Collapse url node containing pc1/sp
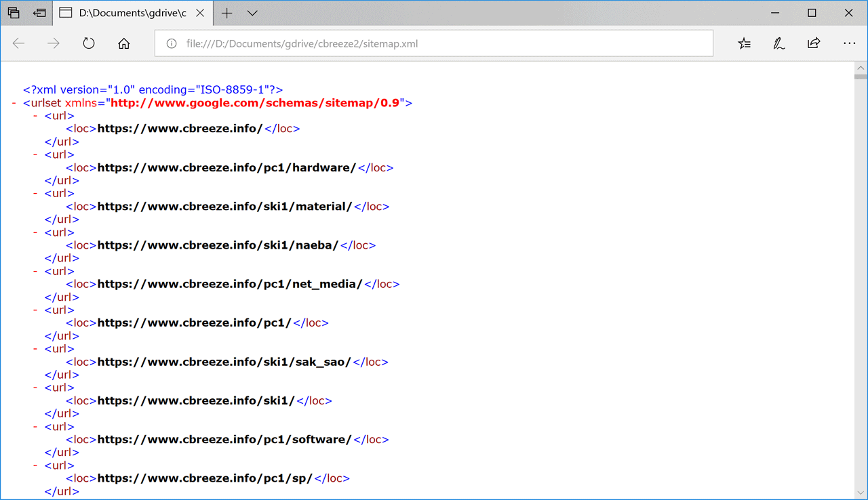 click(x=35, y=465)
